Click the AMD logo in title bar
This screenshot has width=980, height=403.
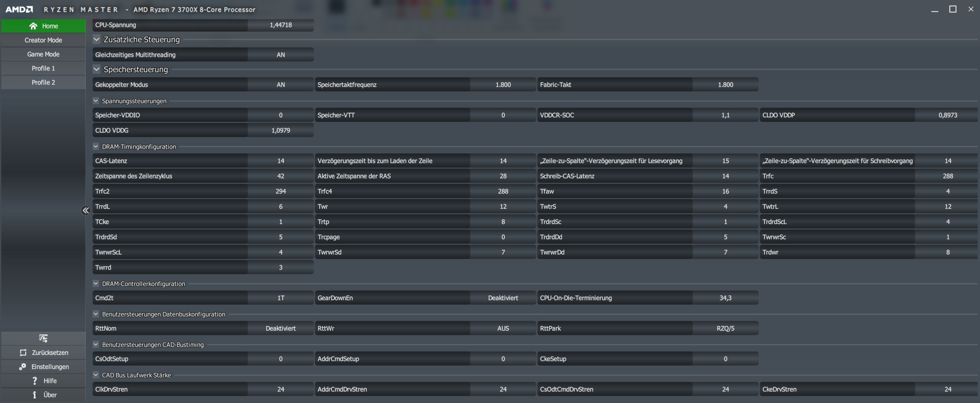click(x=19, y=9)
